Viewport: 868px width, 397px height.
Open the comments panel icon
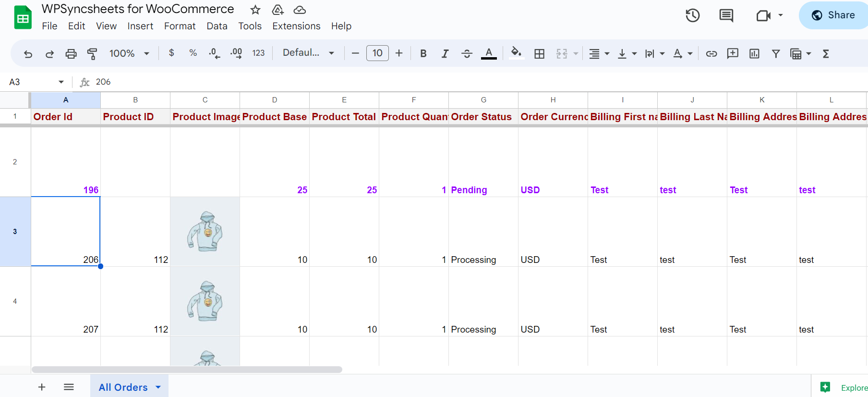[x=726, y=15]
